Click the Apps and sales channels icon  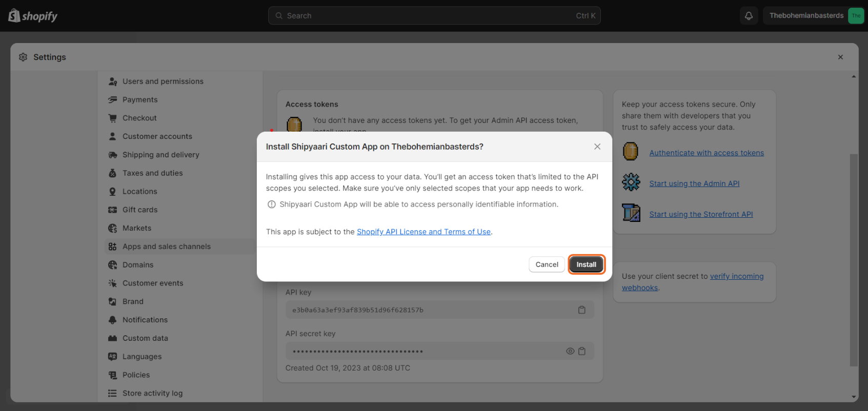point(113,246)
